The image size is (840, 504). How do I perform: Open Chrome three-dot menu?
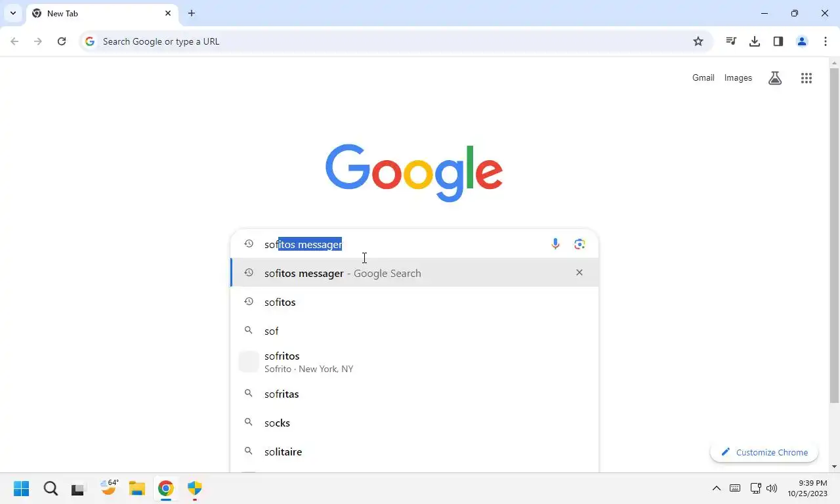coord(826,41)
